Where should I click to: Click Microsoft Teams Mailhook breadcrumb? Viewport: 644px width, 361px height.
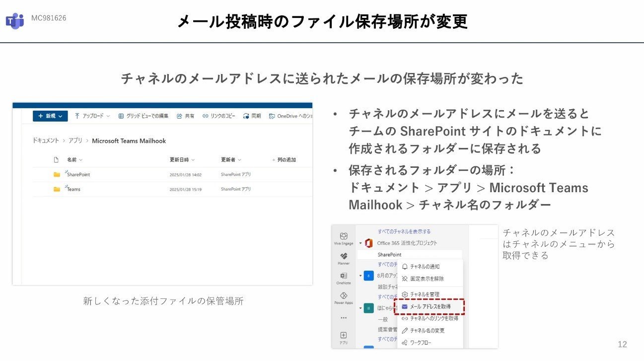point(129,141)
